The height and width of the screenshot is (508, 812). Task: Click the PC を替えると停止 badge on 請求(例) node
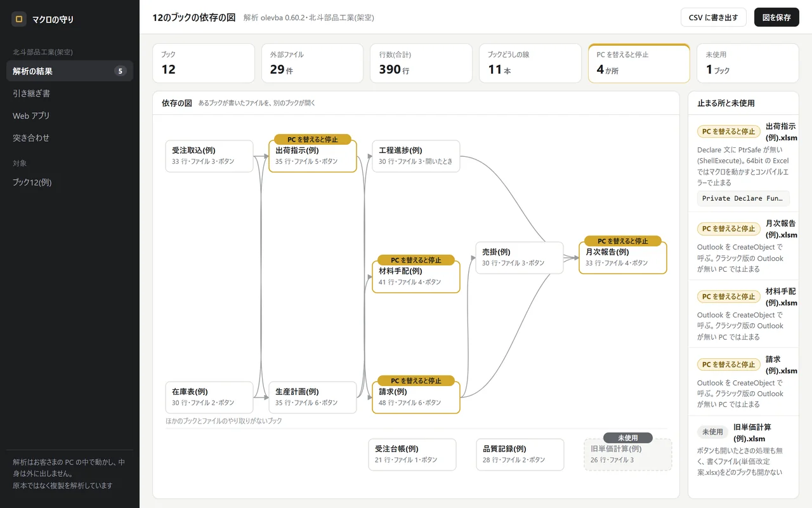tap(416, 380)
